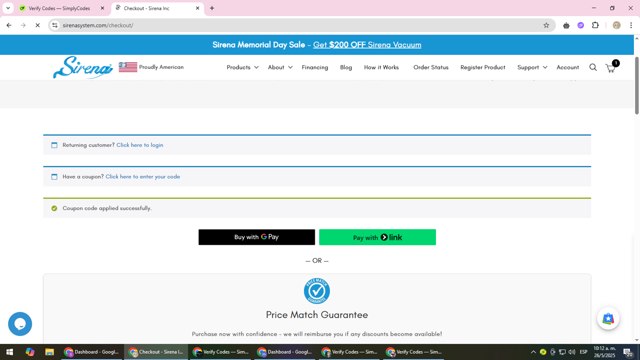Bookmark this page with the star icon
The height and width of the screenshot is (360, 640).
click(546, 25)
